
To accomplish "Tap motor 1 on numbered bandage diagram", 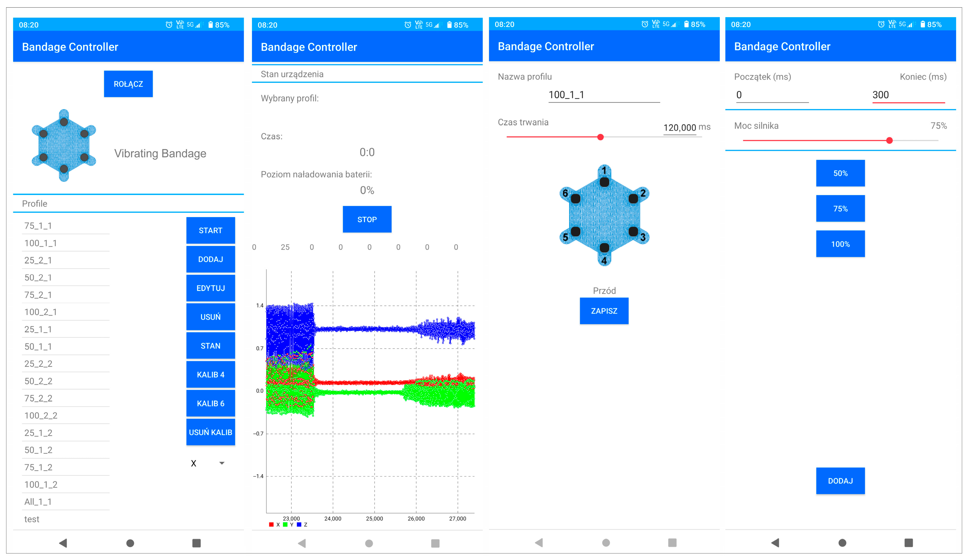I will 604,182.
